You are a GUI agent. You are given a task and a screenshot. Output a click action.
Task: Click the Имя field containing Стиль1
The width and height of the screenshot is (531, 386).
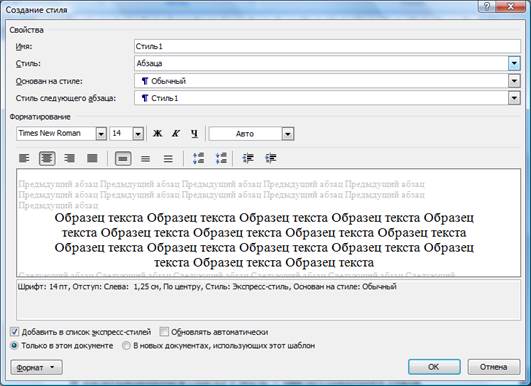[327, 46]
